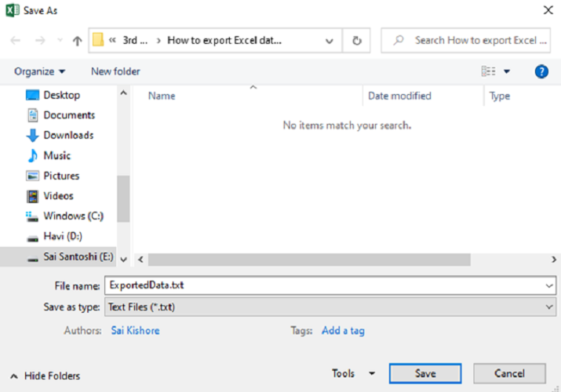The width and height of the screenshot is (561, 392).
Task: Click navigation pane scroll up arrow
Action: (123, 93)
